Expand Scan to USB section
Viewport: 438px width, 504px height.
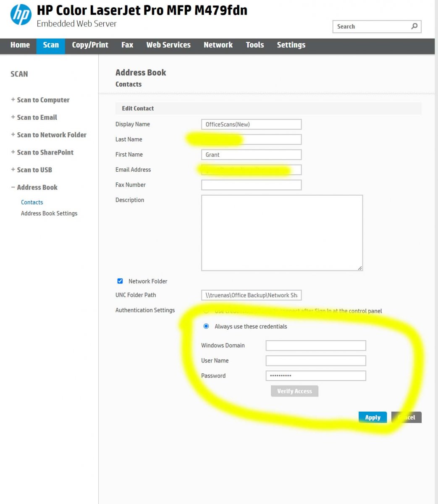pyautogui.click(x=31, y=170)
